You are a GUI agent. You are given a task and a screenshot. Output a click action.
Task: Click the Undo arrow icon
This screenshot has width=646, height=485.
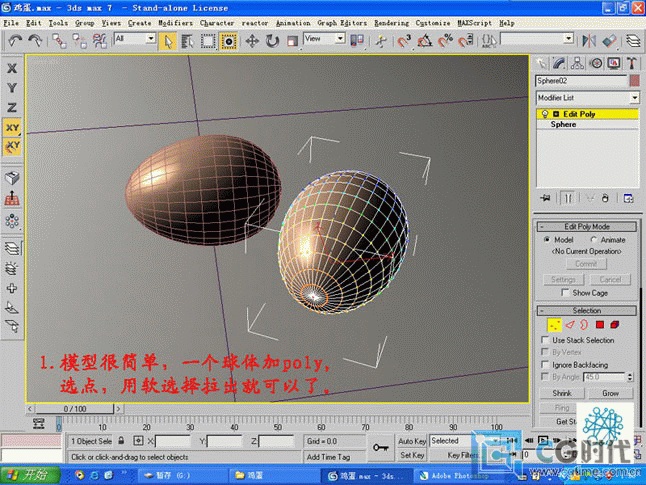(15, 41)
